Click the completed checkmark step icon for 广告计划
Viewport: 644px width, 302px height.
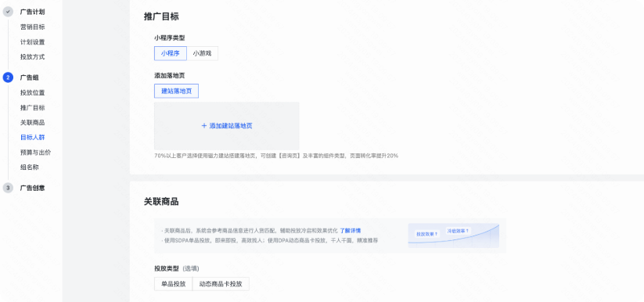[8, 12]
